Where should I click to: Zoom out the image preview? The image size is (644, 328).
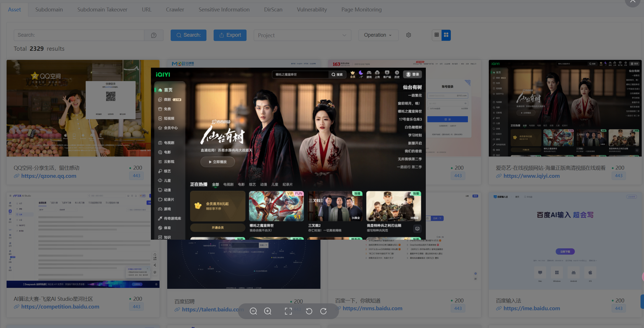253,311
